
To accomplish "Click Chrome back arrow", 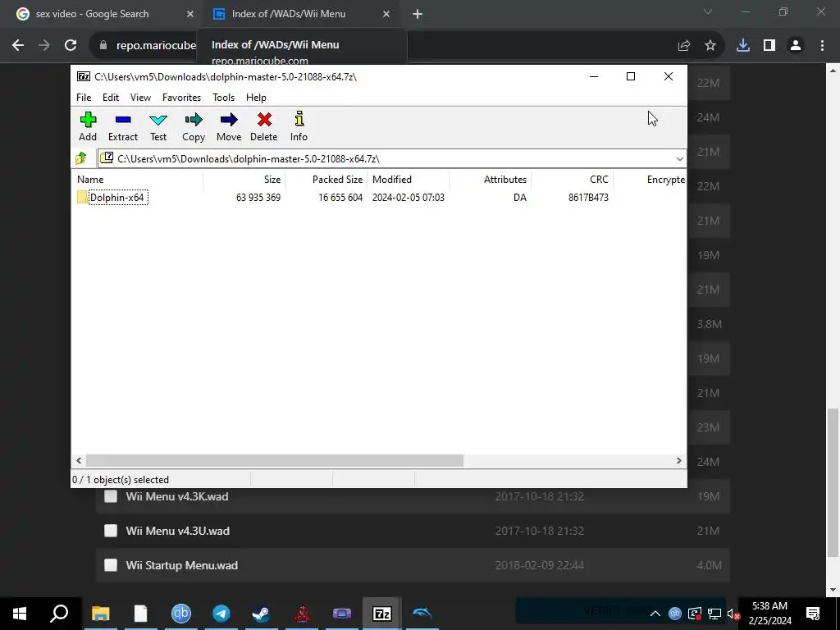I will pyautogui.click(x=18, y=46).
